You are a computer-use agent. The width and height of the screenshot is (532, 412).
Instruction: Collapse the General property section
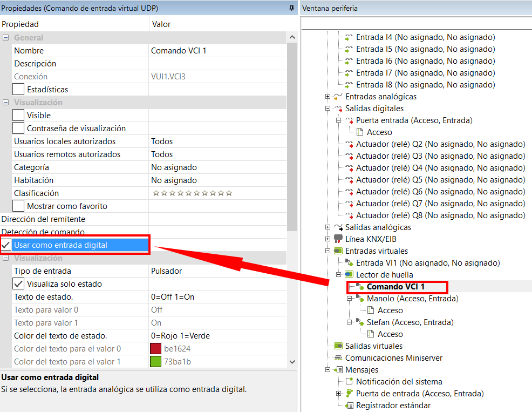[6, 38]
